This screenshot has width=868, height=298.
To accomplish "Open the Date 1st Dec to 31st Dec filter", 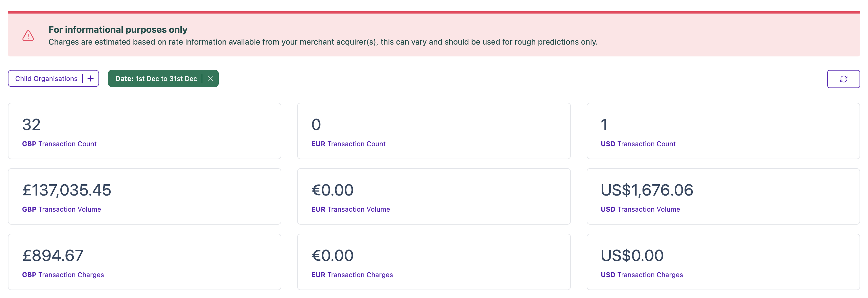I will pyautogui.click(x=156, y=78).
